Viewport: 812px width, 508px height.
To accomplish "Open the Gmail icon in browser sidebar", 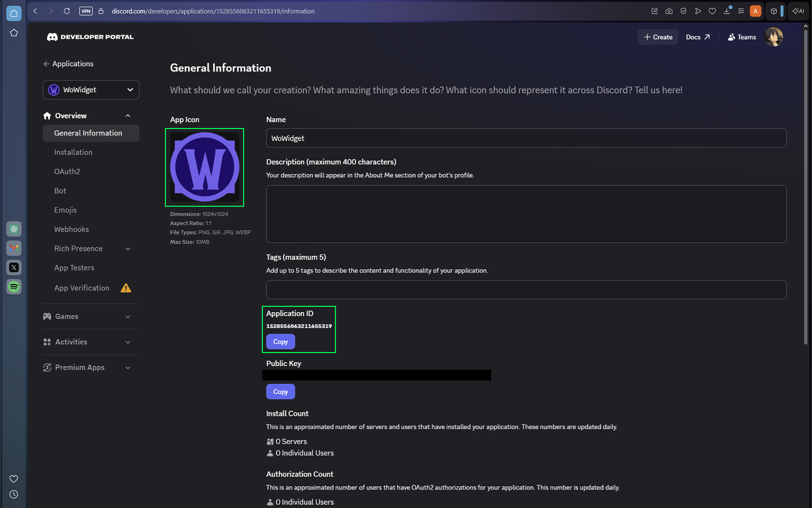I will coord(14,248).
